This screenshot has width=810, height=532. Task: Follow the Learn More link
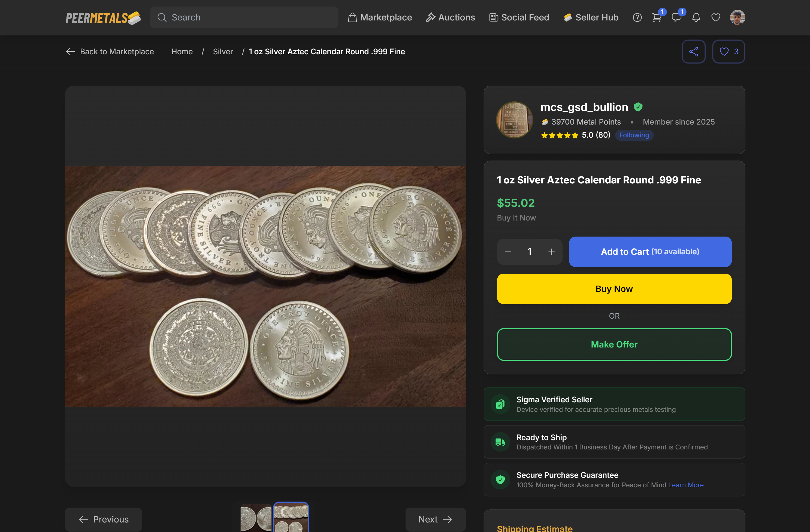685,485
